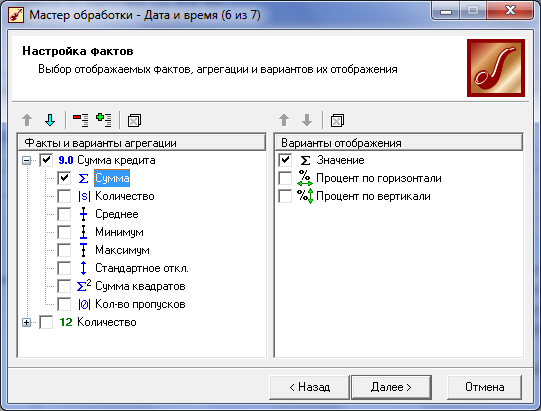Image resolution: width=541 pixels, height=411 pixels.
Task: Select the Минимум tree item label
Action: coord(119,232)
